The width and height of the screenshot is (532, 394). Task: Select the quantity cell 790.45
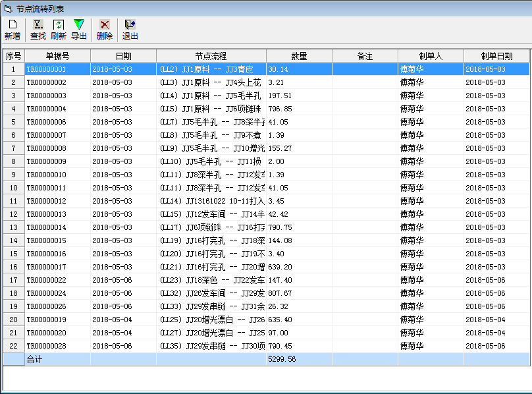point(299,346)
